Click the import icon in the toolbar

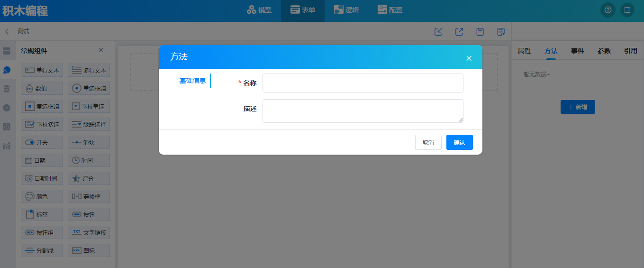tap(439, 32)
